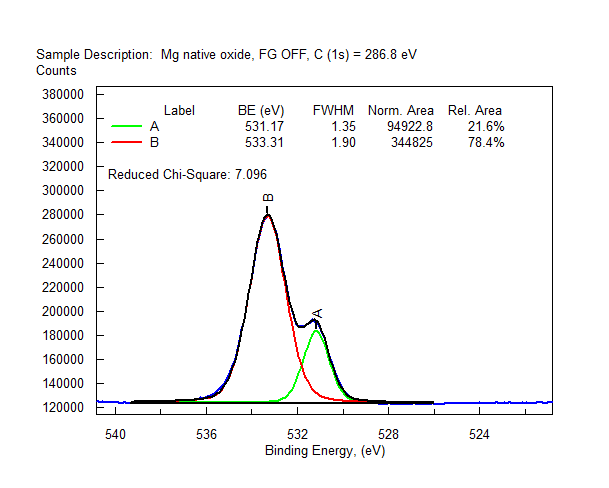Screen dimensions: 609x488
Task: Click the Counts y-axis label
Action: tap(56, 71)
